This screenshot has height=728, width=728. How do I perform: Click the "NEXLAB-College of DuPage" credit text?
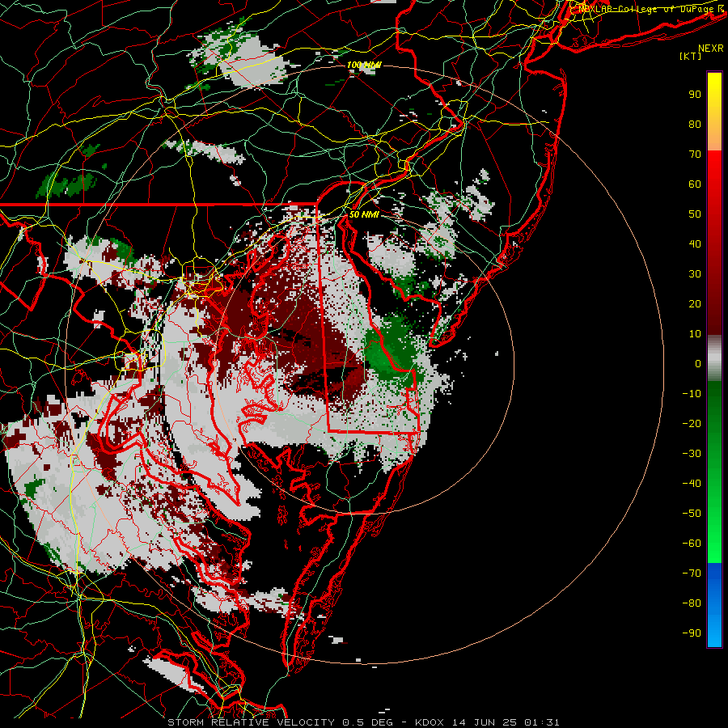[646, 9]
